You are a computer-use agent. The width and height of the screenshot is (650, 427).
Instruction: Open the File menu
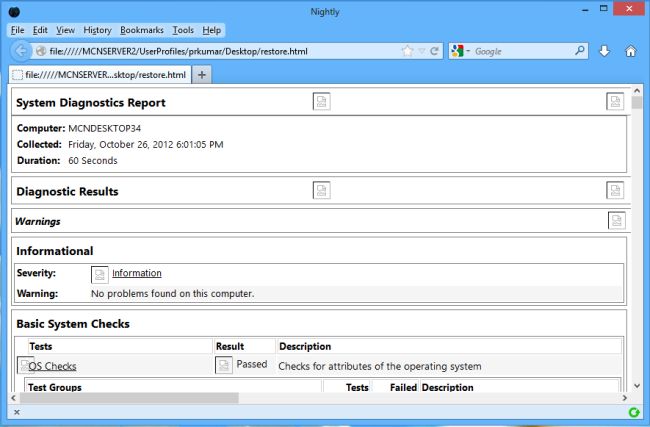click(17, 30)
